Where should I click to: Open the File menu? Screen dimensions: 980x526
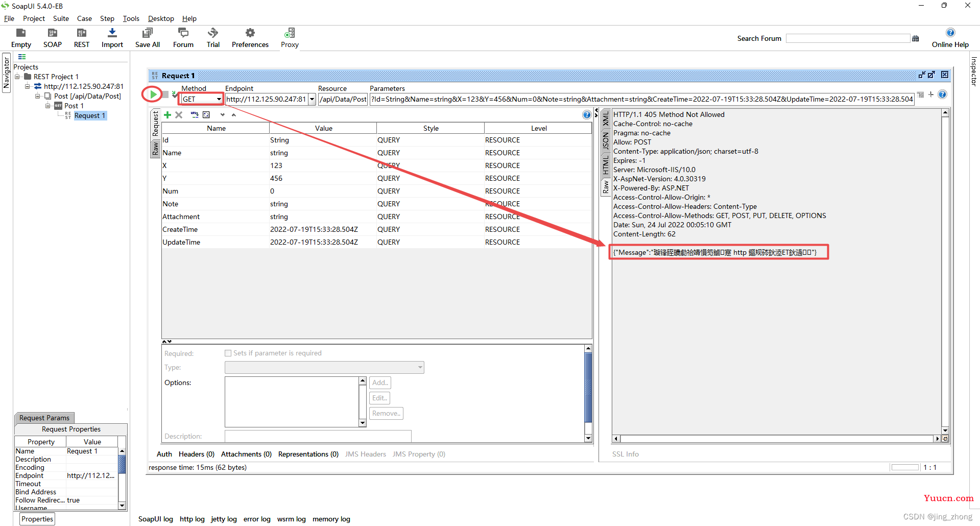[9, 18]
